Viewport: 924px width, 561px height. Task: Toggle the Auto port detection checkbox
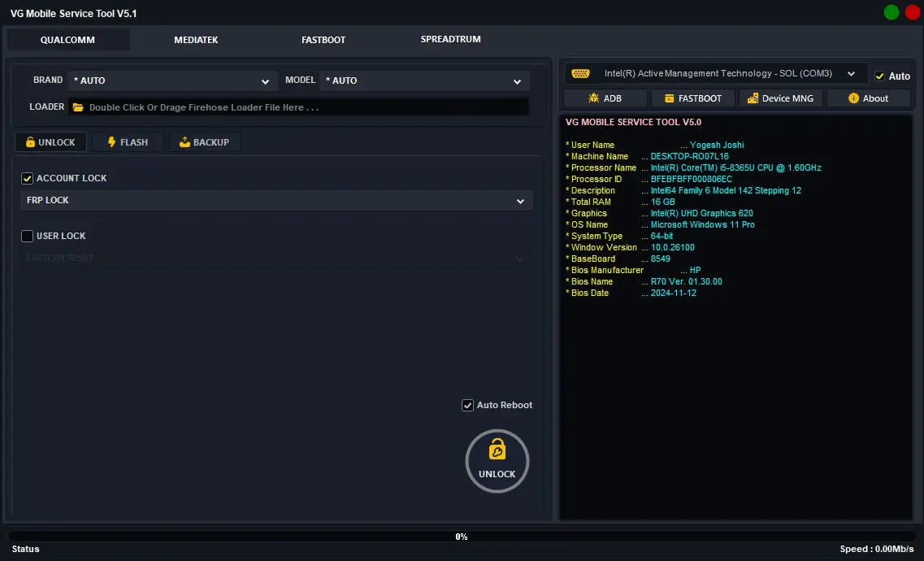879,76
